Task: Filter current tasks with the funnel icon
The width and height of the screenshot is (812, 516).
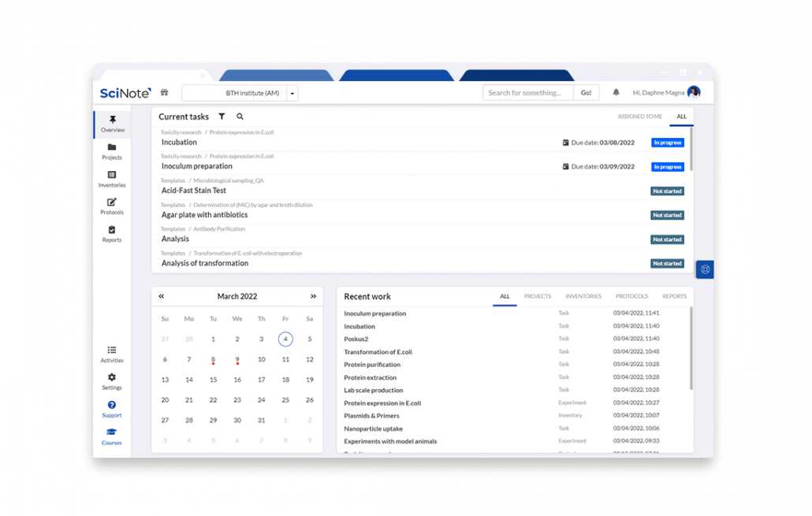Action: (222, 116)
